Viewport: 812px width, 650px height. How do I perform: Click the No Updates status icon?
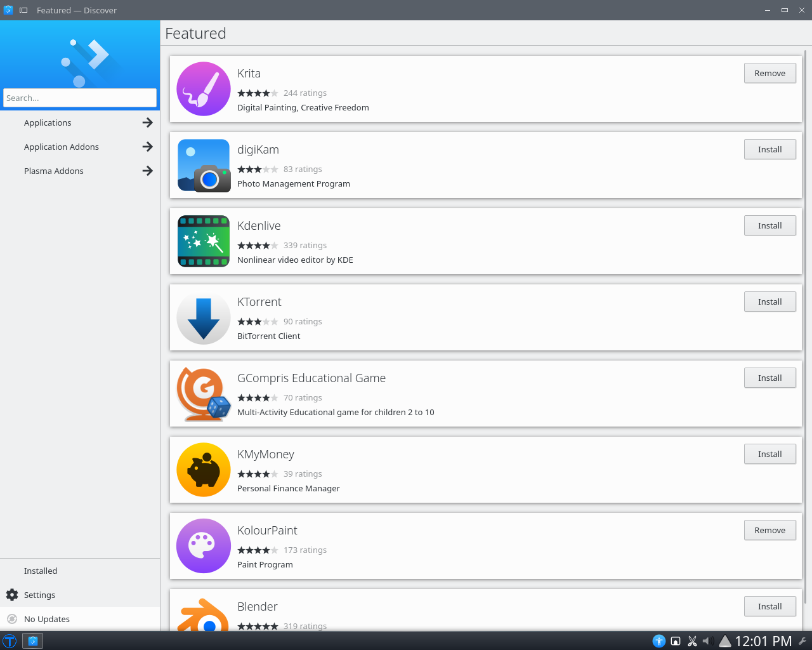(x=12, y=619)
